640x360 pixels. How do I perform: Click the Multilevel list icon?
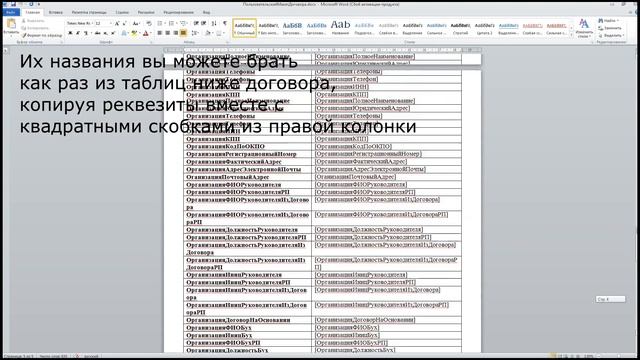(184, 24)
